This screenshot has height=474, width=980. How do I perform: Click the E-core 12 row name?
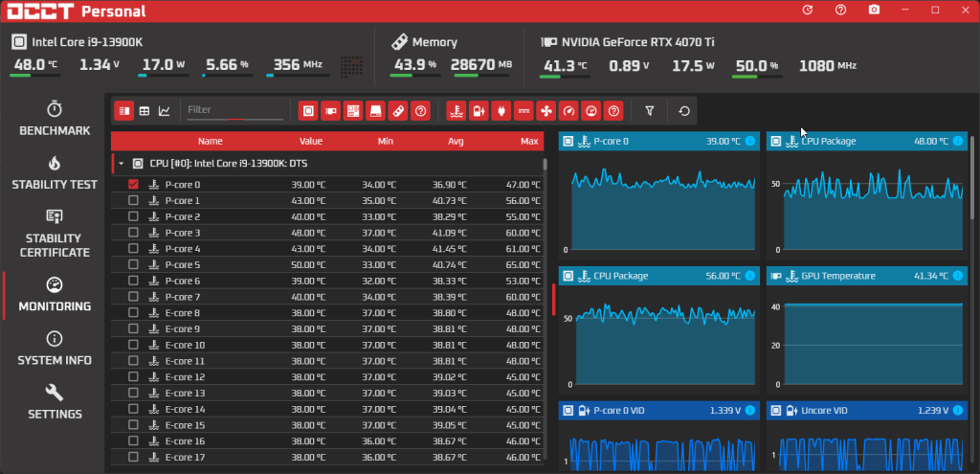coord(185,377)
